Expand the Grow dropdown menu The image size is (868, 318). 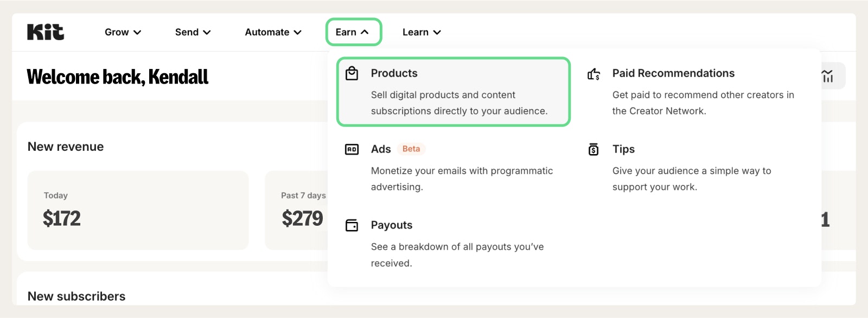123,32
